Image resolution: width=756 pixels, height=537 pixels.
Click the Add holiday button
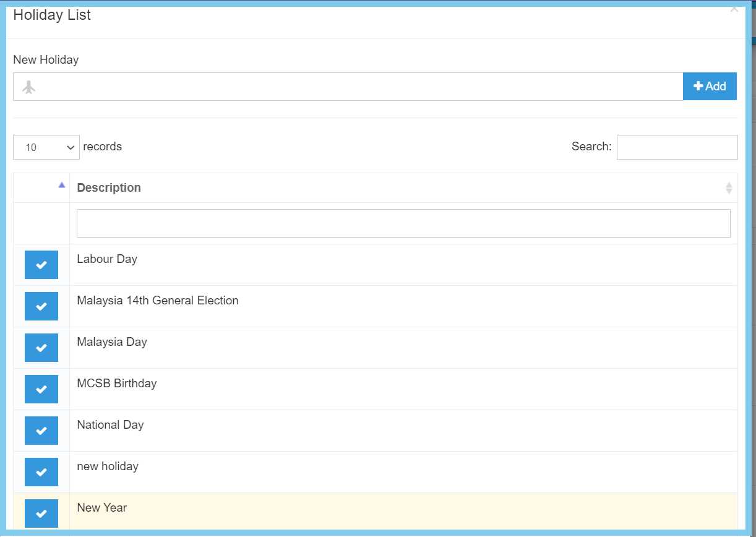tap(710, 87)
